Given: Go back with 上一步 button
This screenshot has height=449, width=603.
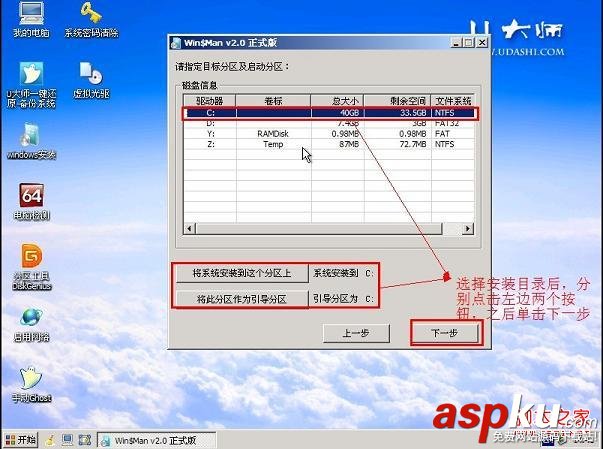Looking at the screenshot, I should 356,333.
